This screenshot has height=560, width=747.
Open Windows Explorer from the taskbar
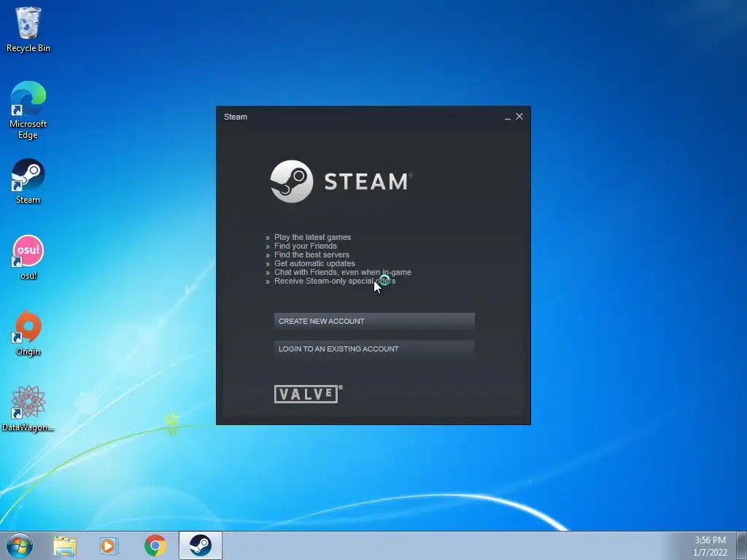coord(65,545)
